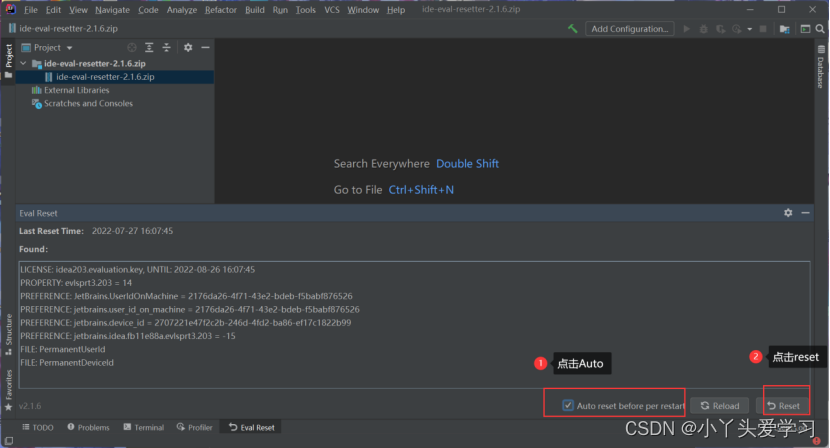Select child ide-eval-resetter-2.1.6.zip file

click(x=105, y=77)
